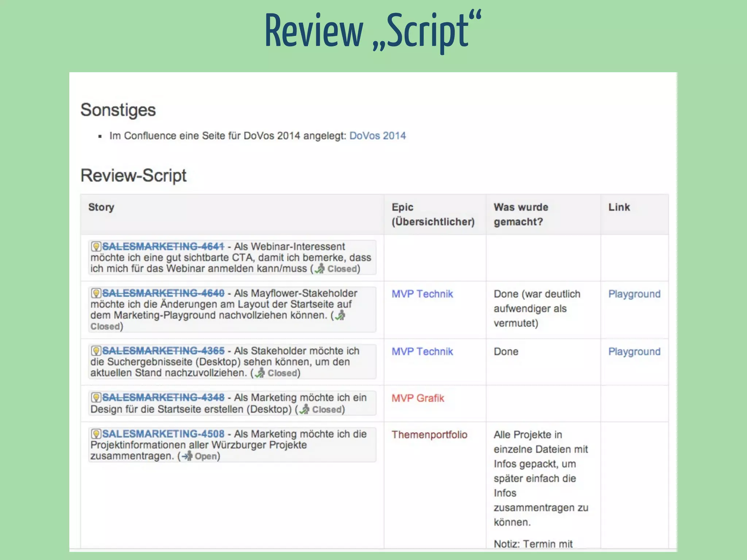Open MVP Technik epic in the 4365 row
747x560 pixels.
point(422,351)
